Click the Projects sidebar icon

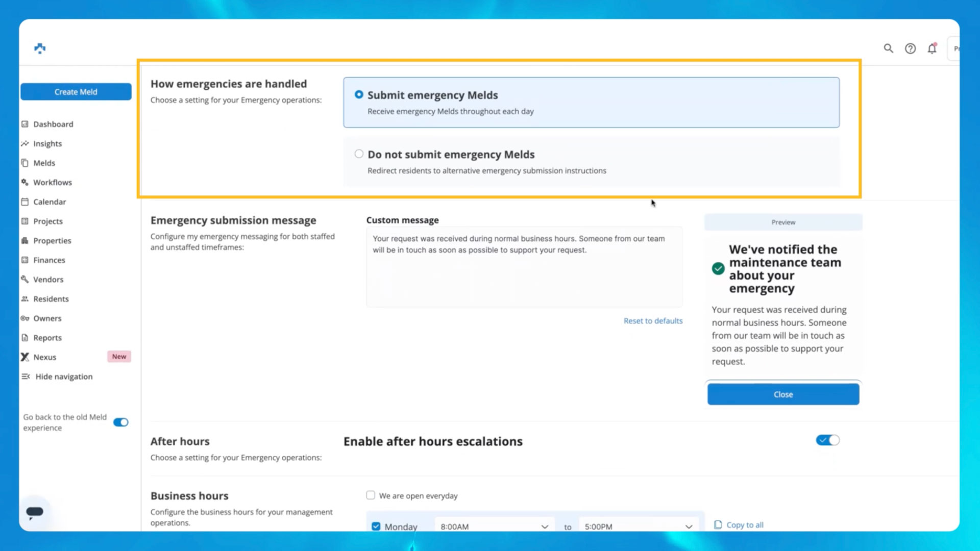24,221
